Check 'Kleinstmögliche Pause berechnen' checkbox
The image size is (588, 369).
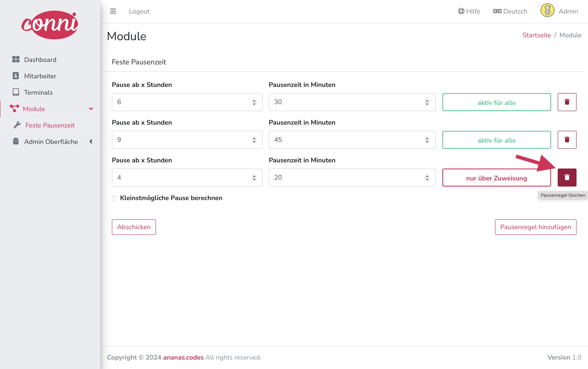click(114, 198)
